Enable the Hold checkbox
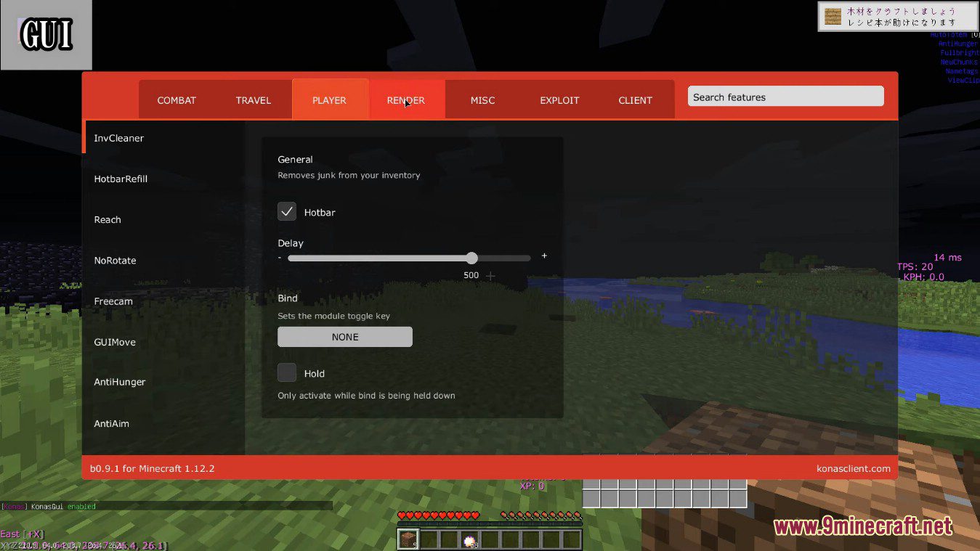 [287, 373]
